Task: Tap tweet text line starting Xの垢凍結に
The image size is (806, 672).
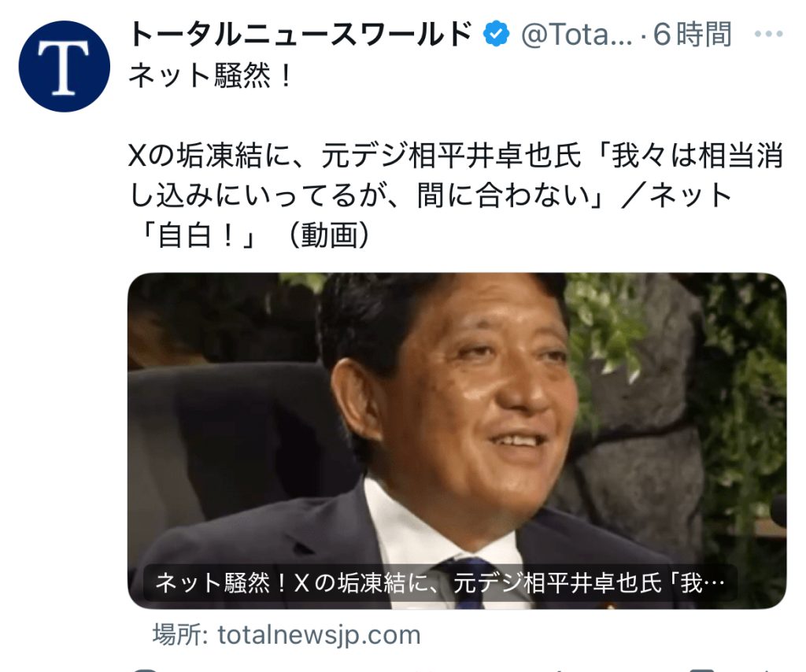Action: tap(456, 156)
